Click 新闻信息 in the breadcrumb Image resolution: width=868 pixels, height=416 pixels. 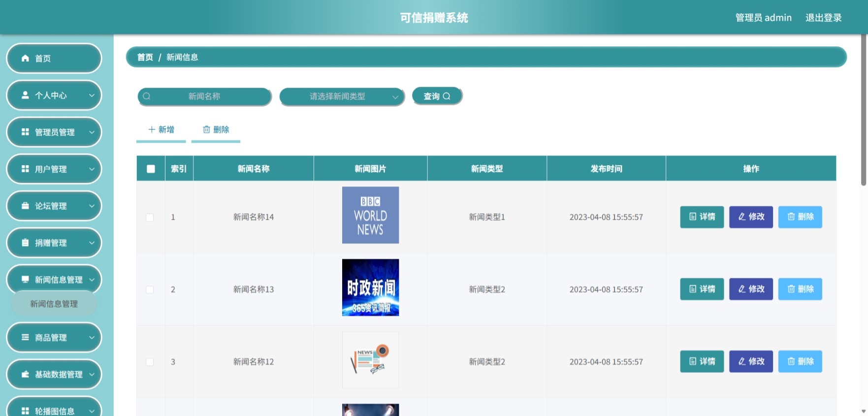(182, 57)
